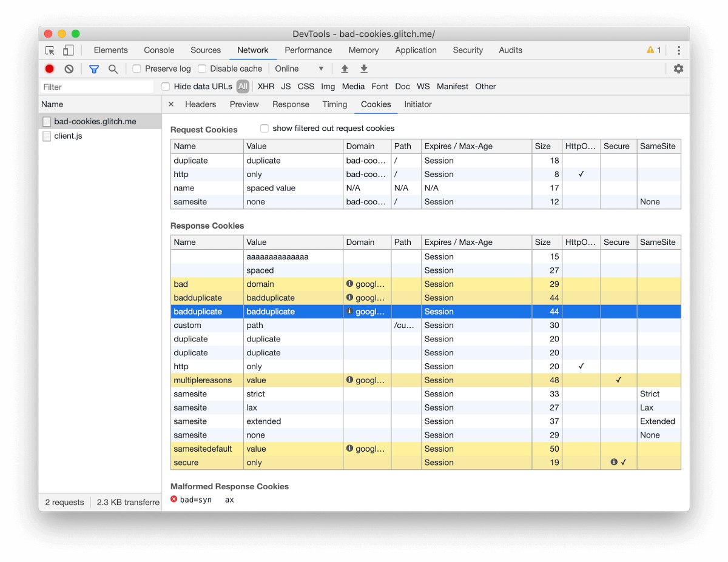Open network settings gear icon
728x562 pixels.
pyautogui.click(x=678, y=69)
